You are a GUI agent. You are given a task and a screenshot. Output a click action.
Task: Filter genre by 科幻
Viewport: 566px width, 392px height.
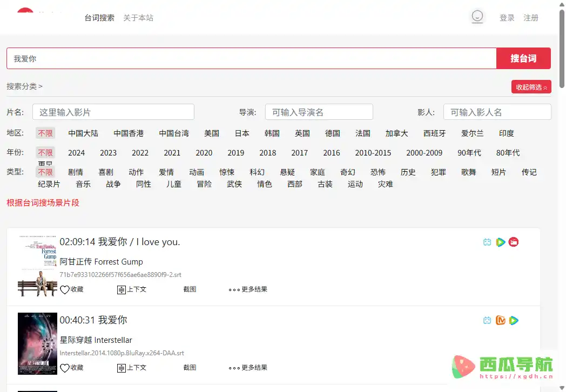click(x=257, y=172)
